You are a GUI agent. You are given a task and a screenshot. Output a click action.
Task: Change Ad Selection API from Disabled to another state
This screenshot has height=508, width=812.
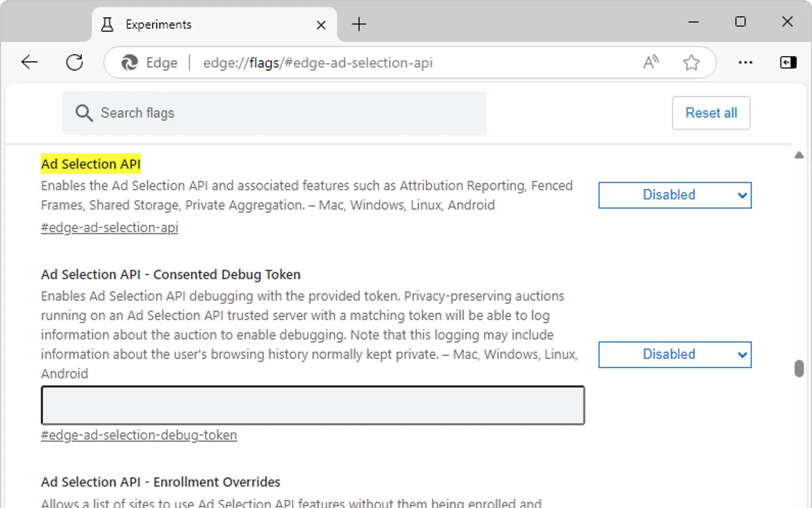point(675,195)
